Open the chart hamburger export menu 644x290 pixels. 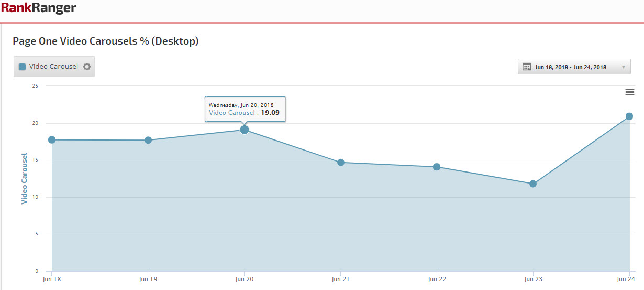pyautogui.click(x=630, y=92)
